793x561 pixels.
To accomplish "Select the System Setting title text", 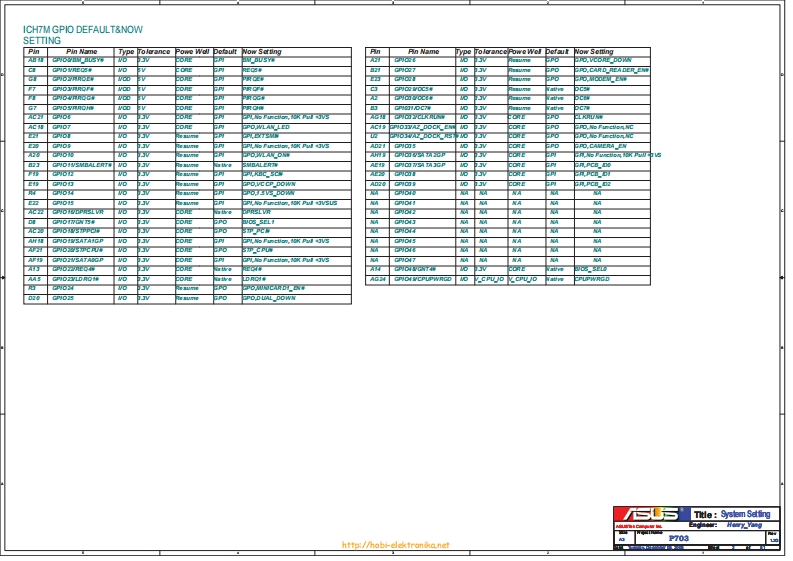I will point(746,514).
